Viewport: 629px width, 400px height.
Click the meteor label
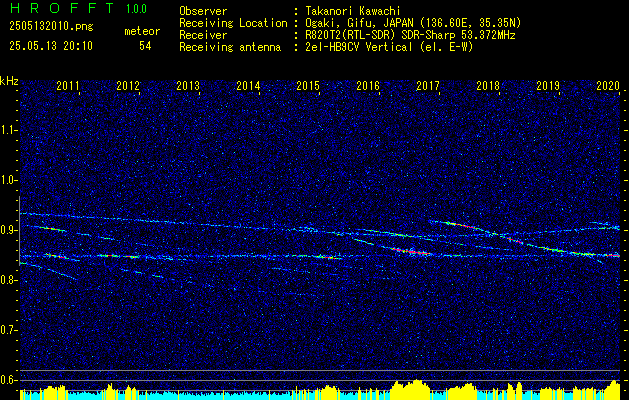point(142,31)
